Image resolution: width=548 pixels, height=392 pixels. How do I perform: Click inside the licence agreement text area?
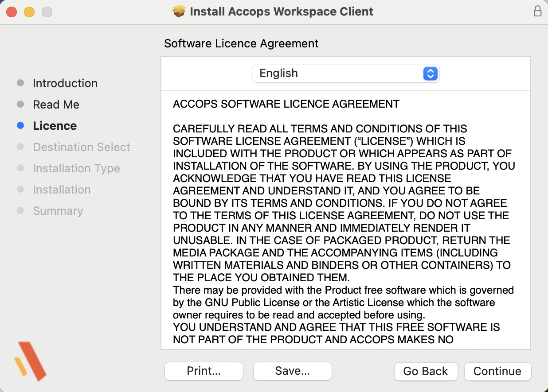(x=345, y=221)
